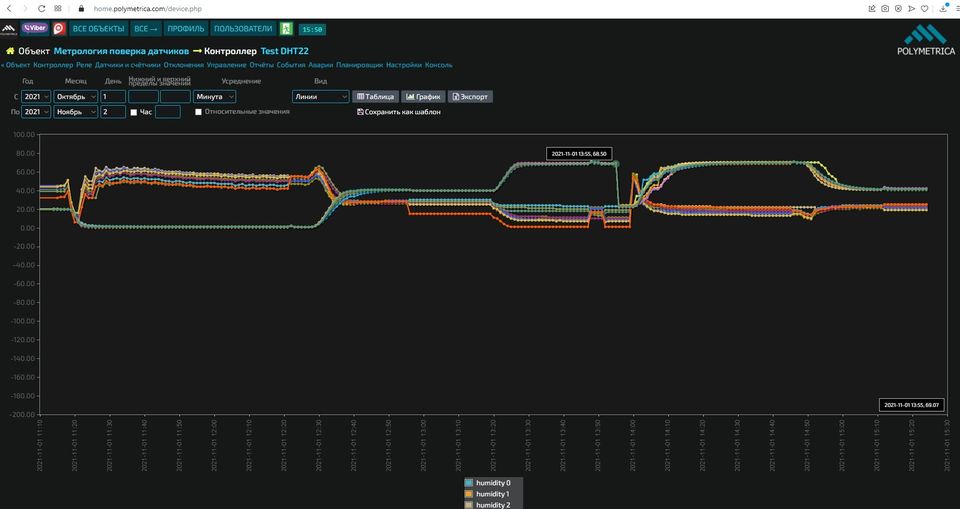Open the Viber button
The image size is (960, 509).
35,28
